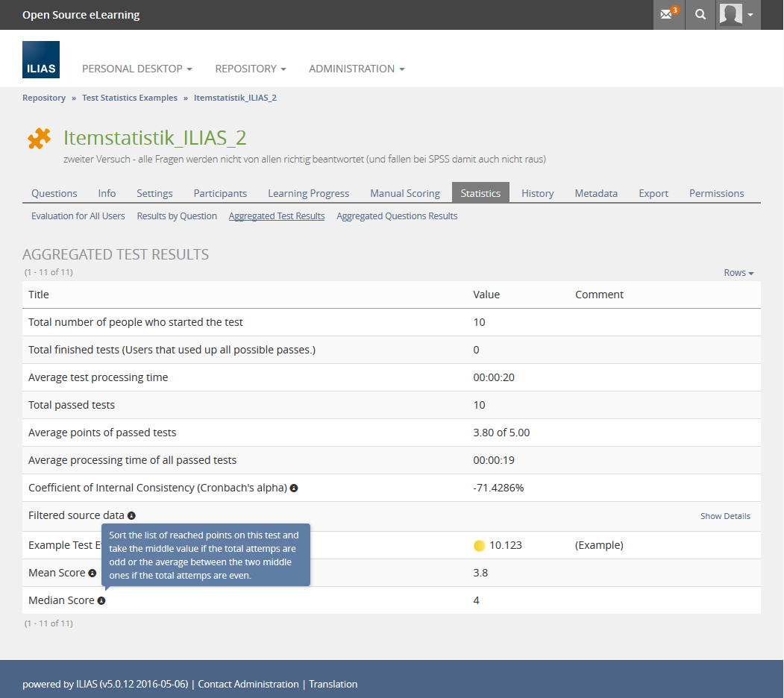Click the ILIAS logo
The width and height of the screenshot is (784, 698).
click(x=41, y=60)
